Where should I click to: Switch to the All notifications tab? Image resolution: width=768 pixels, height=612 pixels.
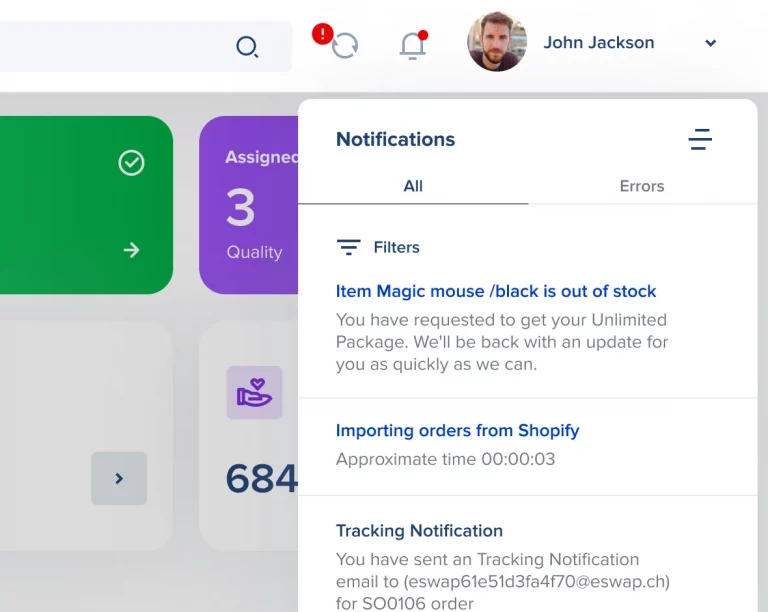pyautogui.click(x=413, y=186)
